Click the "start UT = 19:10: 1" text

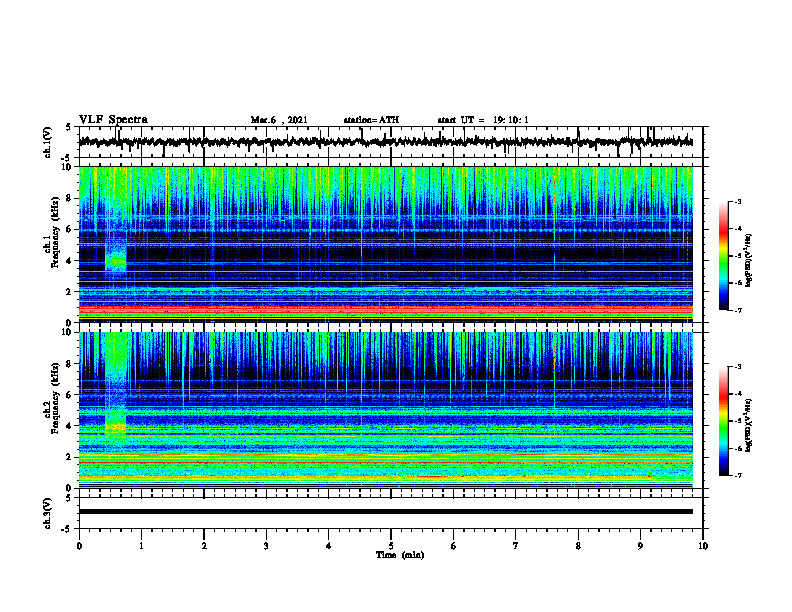483,120
